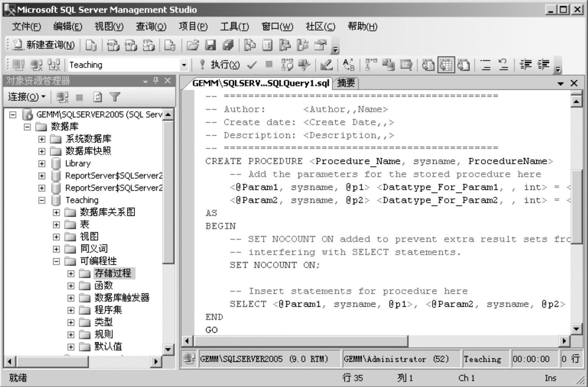This screenshot has width=588, height=387.
Task: Switch to the 摘要 (Summary) tab
Action: (x=346, y=83)
